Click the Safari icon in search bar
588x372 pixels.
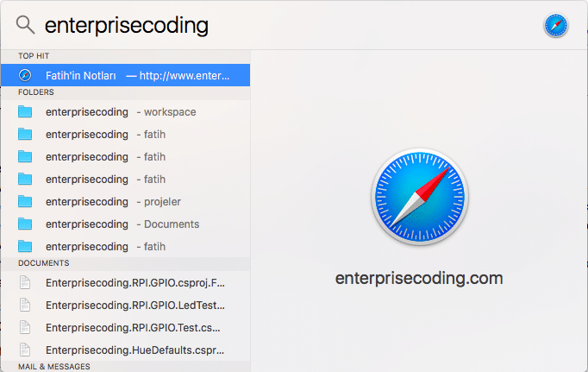(556, 26)
